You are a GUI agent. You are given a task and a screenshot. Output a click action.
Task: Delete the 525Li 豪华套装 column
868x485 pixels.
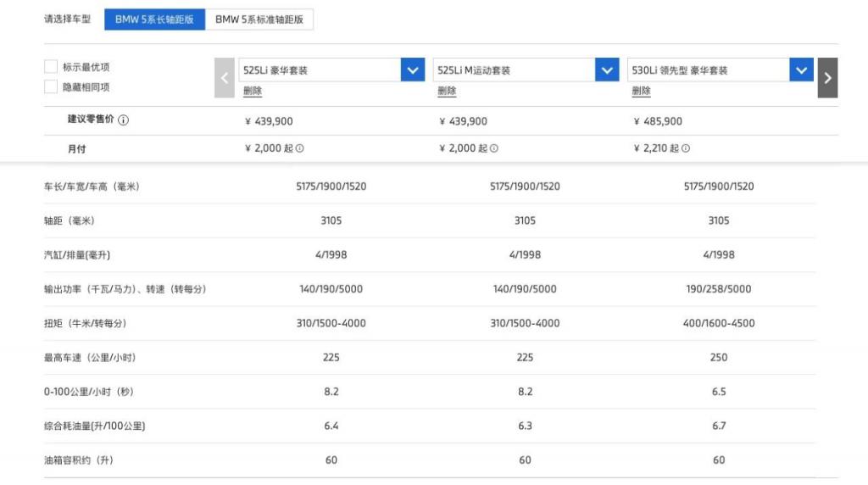(x=253, y=91)
